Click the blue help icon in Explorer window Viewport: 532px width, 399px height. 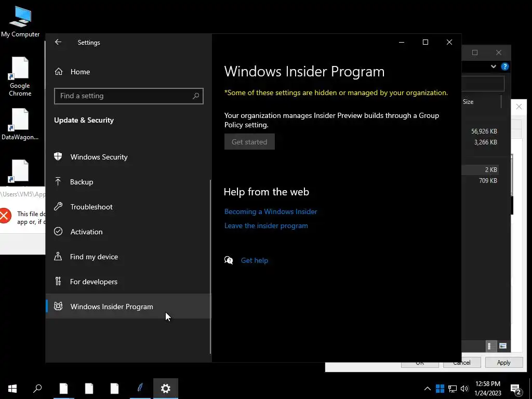[505, 66]
